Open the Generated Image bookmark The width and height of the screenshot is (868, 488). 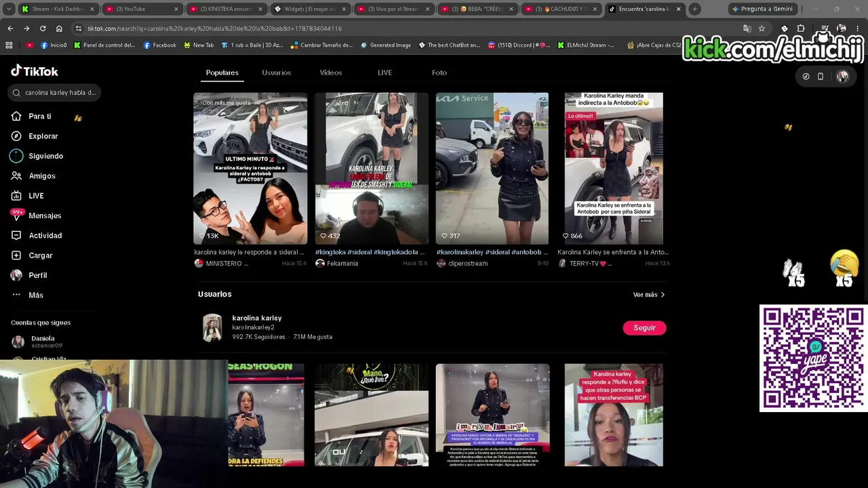point(385,45)
